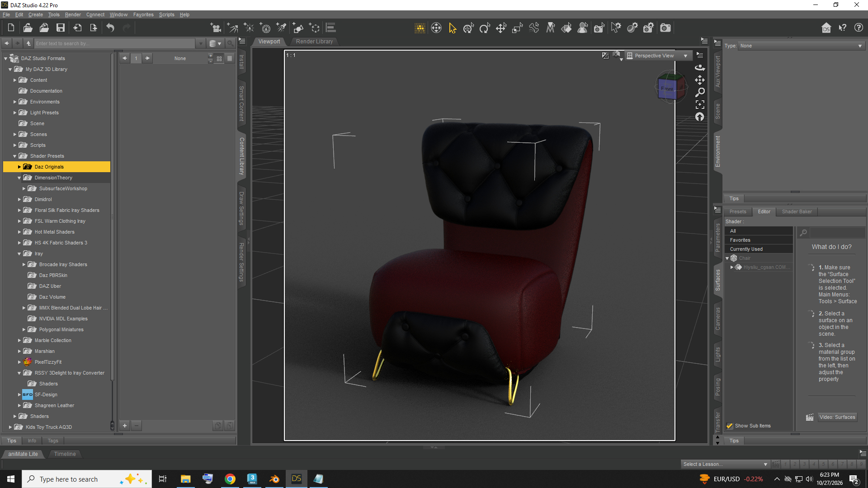Click the Help question mark icon
Viewport: 868px width, 488px height.
[x=859, y=28]
